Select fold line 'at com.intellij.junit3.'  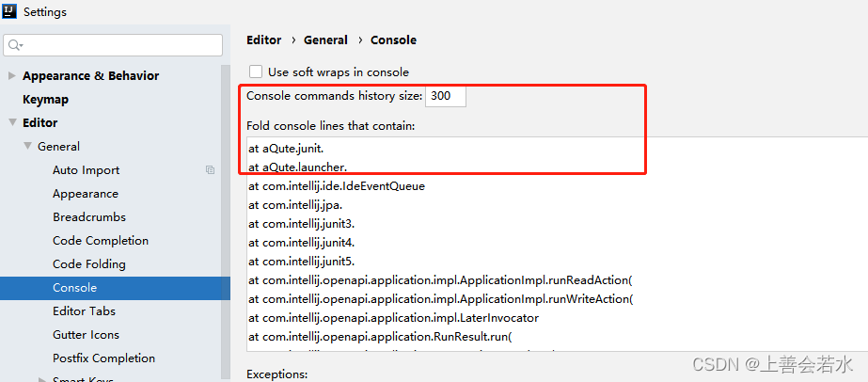tap(302, 224)
